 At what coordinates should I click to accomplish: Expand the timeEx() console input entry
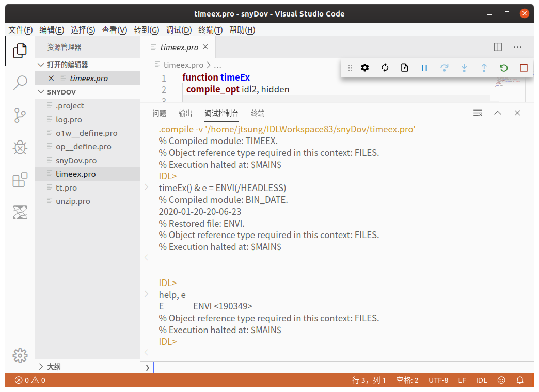tap(146, 187)
